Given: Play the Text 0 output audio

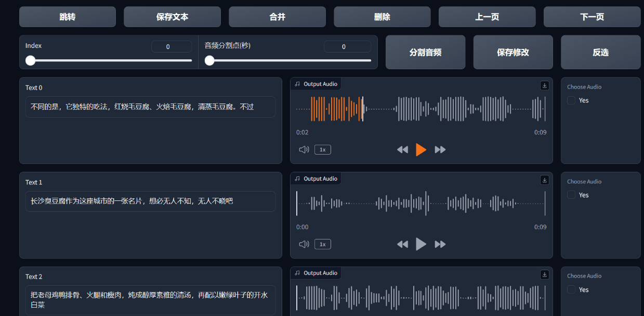Looking at the screenshot, I should click(x=421, y=149).
